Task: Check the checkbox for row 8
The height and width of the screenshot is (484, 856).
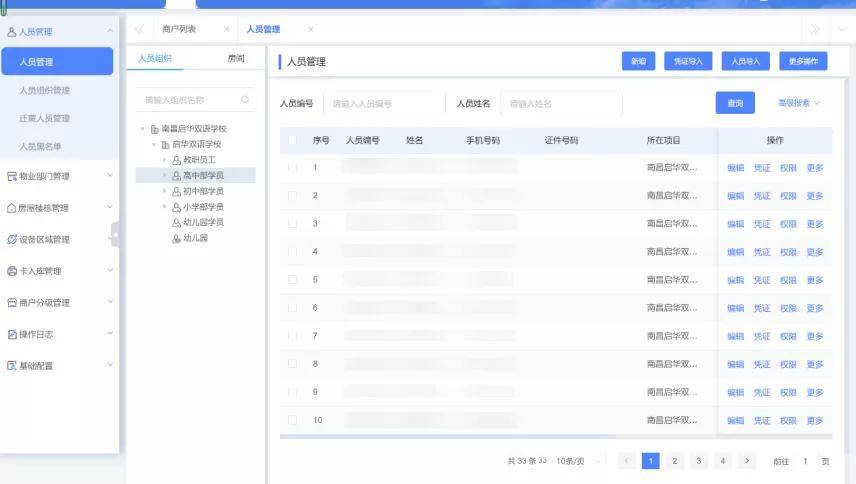Action: click(x=293, y=364)
